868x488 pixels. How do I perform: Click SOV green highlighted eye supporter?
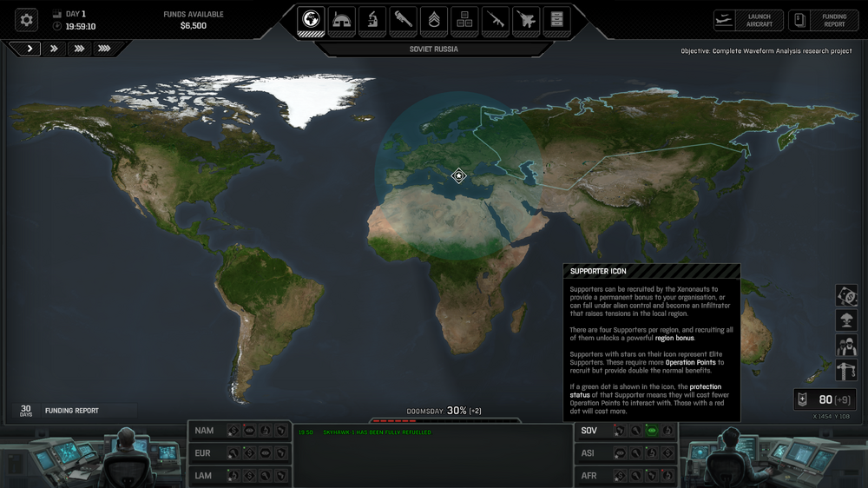coord(652,431)
